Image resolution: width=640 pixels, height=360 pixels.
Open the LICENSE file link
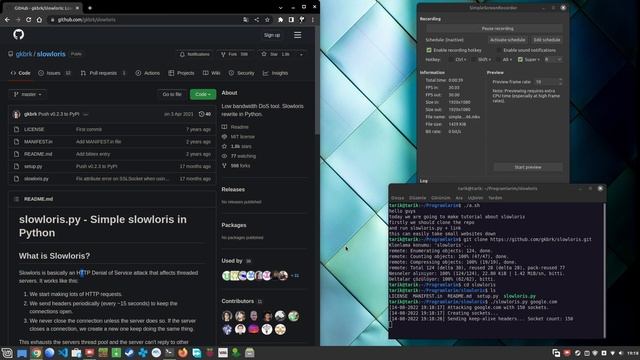[x=34, y=129]
